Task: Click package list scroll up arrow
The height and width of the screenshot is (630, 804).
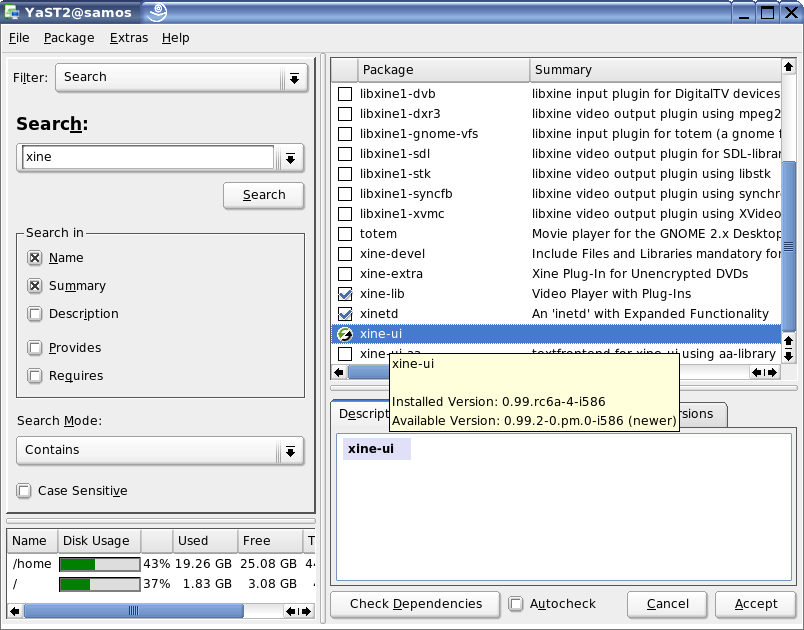Action: (x=788, y=66)
